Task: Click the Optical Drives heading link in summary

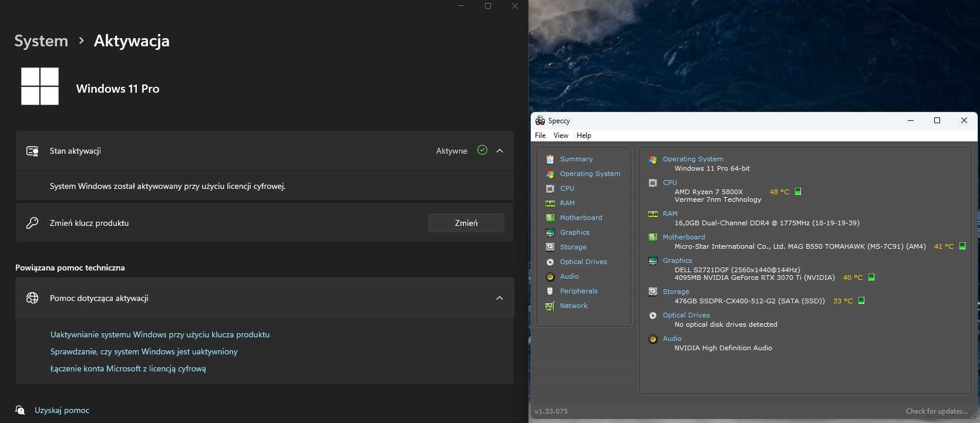Action: (x=686, y=315)
